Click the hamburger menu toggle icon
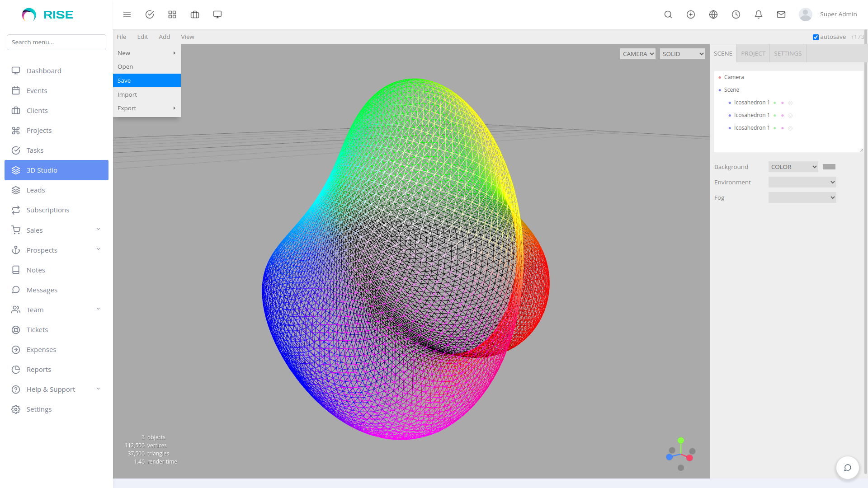 pyautogui.click(x=127, y=14)
